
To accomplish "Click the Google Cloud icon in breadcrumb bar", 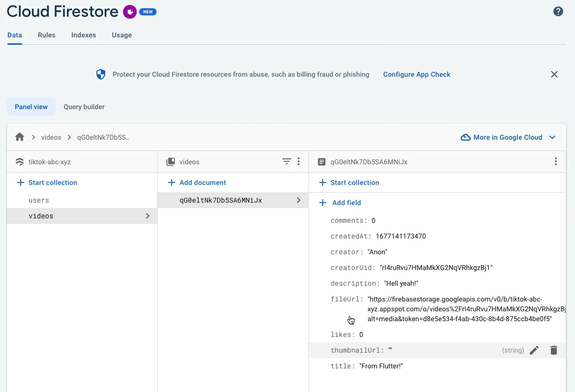I will [x=465, y=137].
